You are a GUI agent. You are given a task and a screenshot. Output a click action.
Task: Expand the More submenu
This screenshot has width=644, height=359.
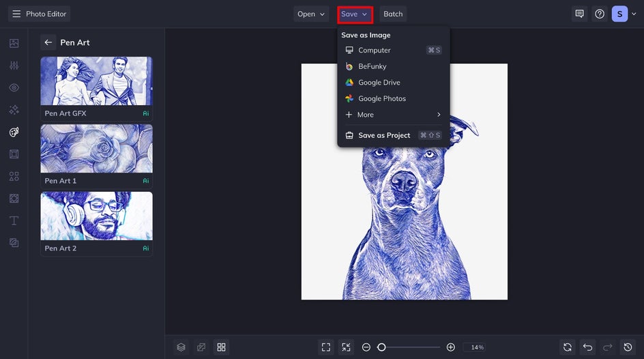pyautogui.click(x=393, y=115)
